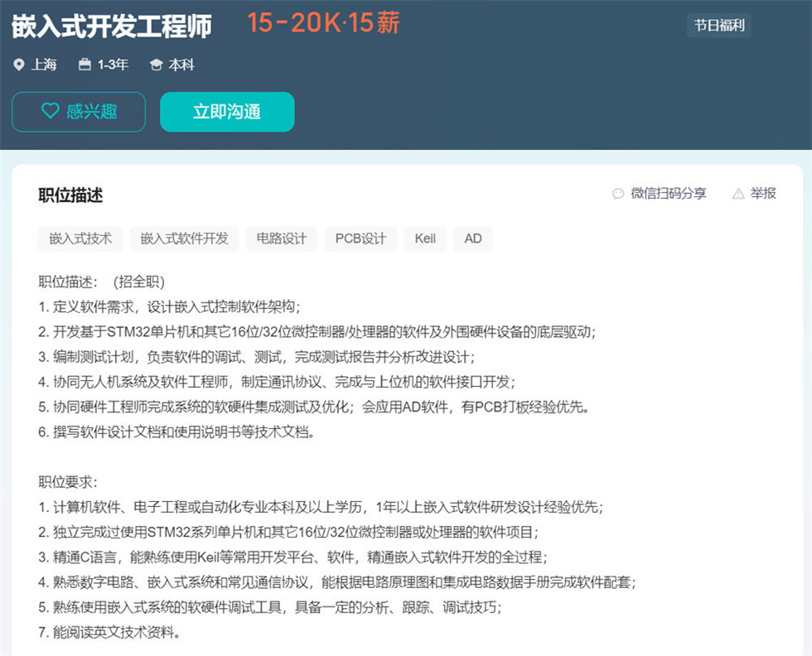Click the line starting 协同无人机系统
The image size is (812, 656).
(277, 382)
